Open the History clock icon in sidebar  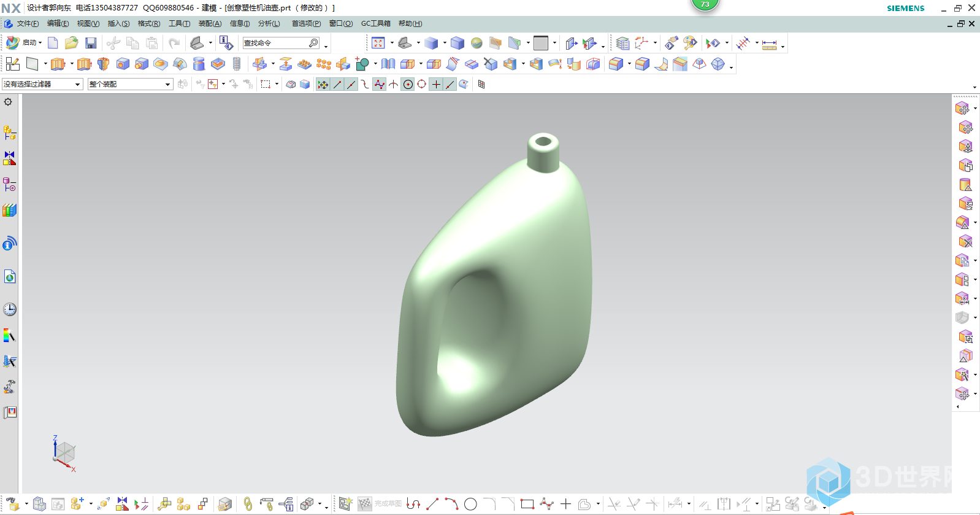point(10,309)
